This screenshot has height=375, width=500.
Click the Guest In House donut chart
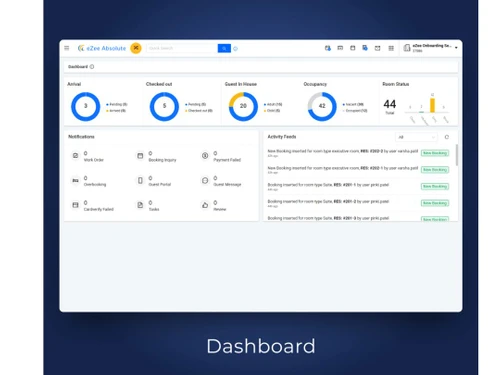coord(243,106)
